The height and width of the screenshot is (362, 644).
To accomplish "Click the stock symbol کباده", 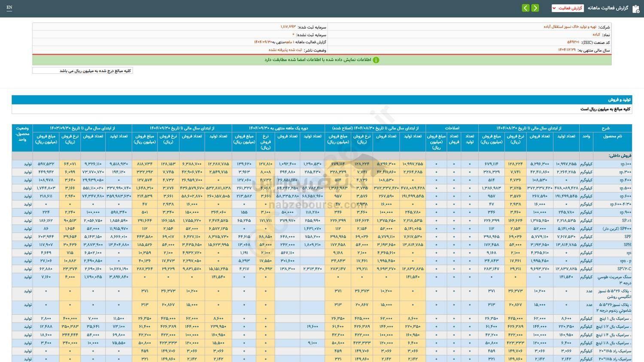I will (x=596, y=34).
